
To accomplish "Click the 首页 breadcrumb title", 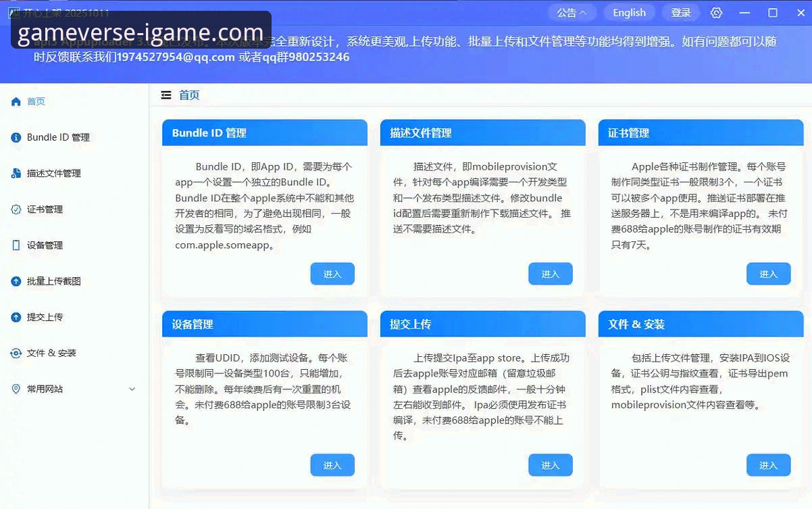I will (x=189, y=95).
